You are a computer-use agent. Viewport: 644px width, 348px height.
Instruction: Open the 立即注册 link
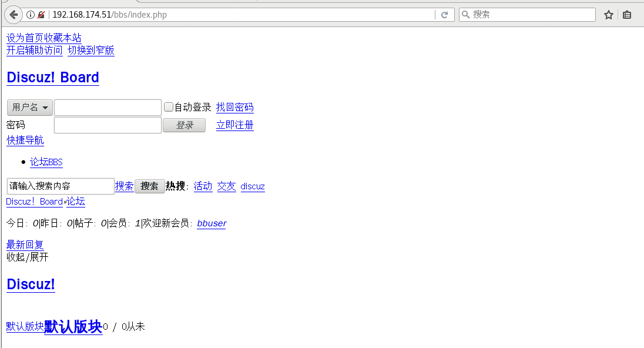pos(235,125)
